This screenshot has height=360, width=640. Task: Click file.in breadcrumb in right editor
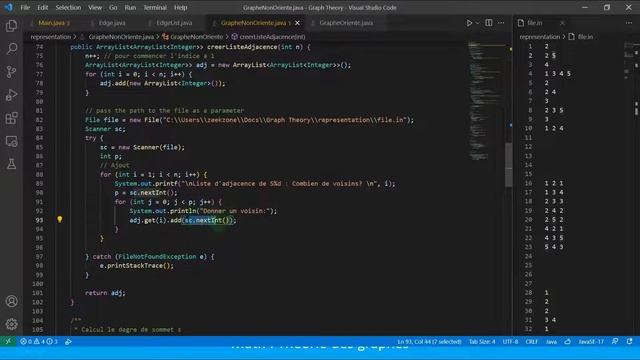pyautogui.click(x=585, y=37)
